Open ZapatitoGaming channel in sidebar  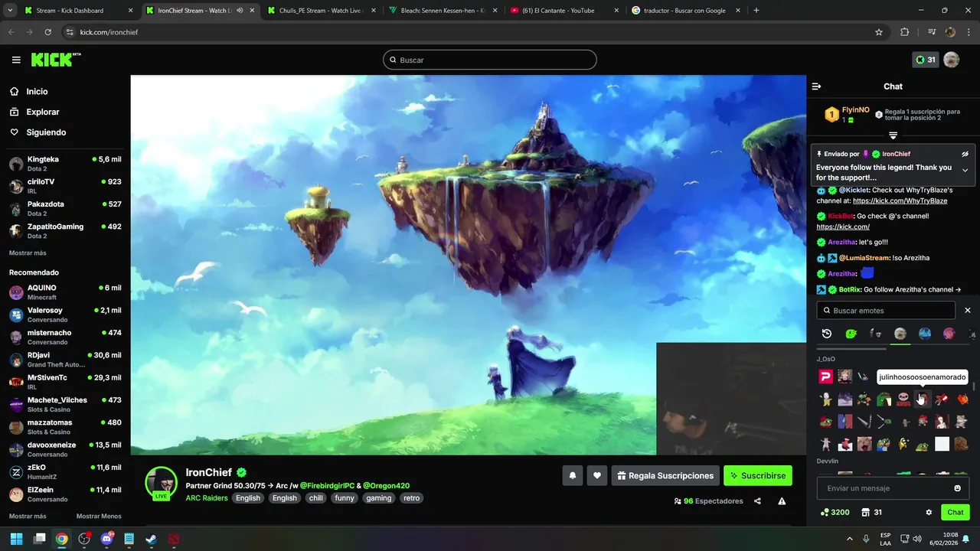(64, 231)
